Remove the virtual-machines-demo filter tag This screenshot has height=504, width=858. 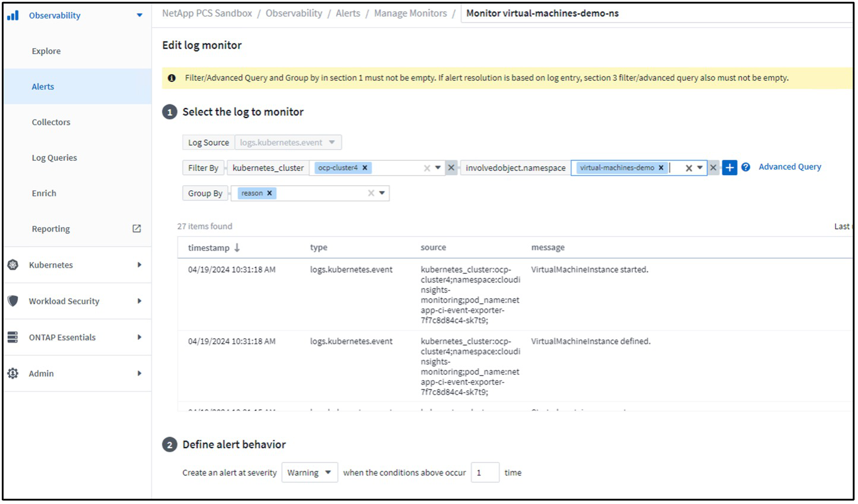(x=661, y=168)
